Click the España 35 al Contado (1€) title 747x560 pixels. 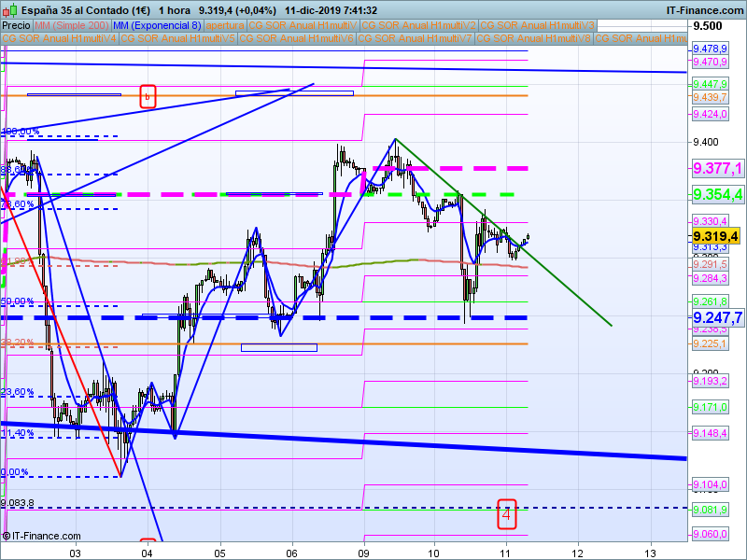pyautogui.click(x=86, y=10)
